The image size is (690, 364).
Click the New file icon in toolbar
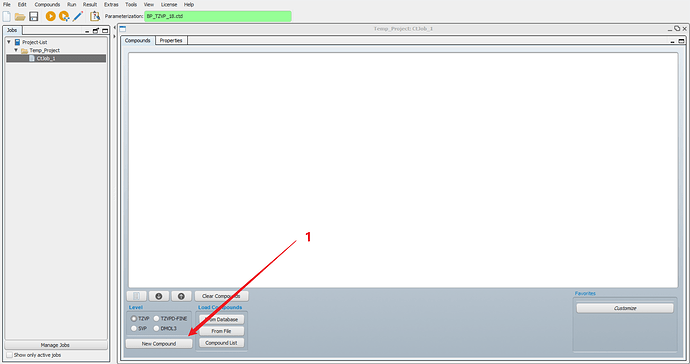(x=7, y=16)
